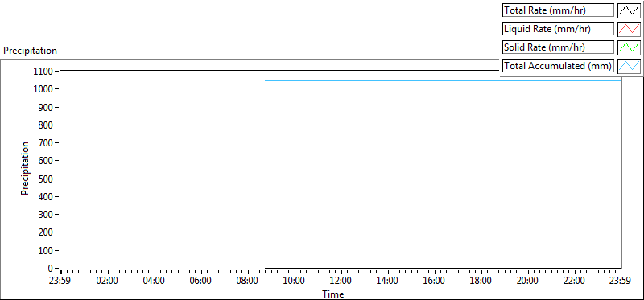Click the 02:00 time axis marker
This screenshot has width=644, height=300.
108,282
